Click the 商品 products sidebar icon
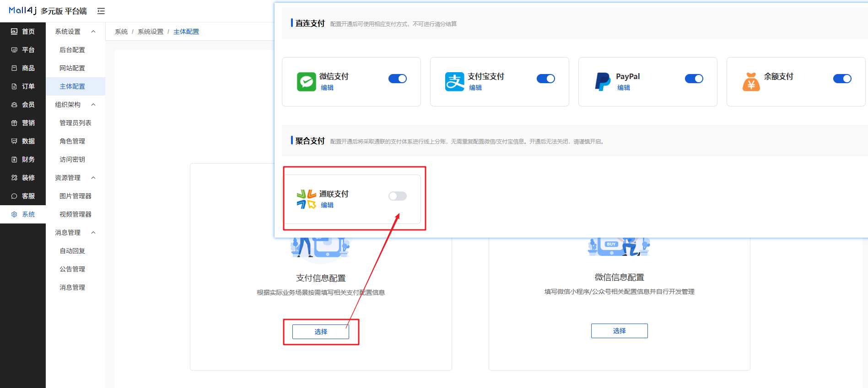Screen dimensions: 868x388 click(14, 68)
